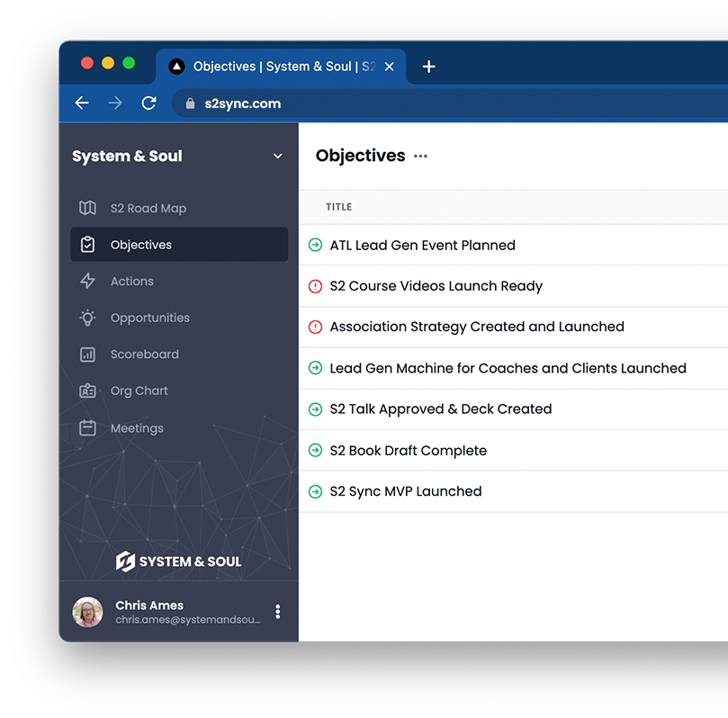Click the Org Chart ID card icon
Viewport: 728px width, 718px height.
point(87,390)
